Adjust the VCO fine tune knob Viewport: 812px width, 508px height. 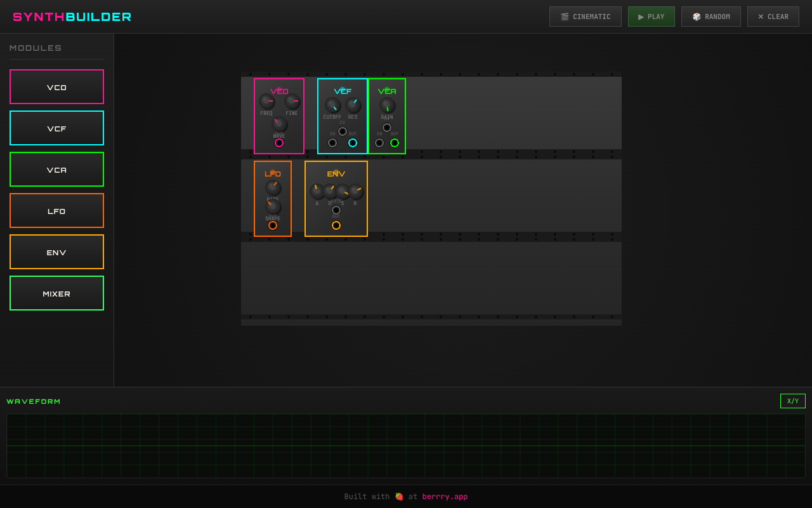click(x=292, y=102)
